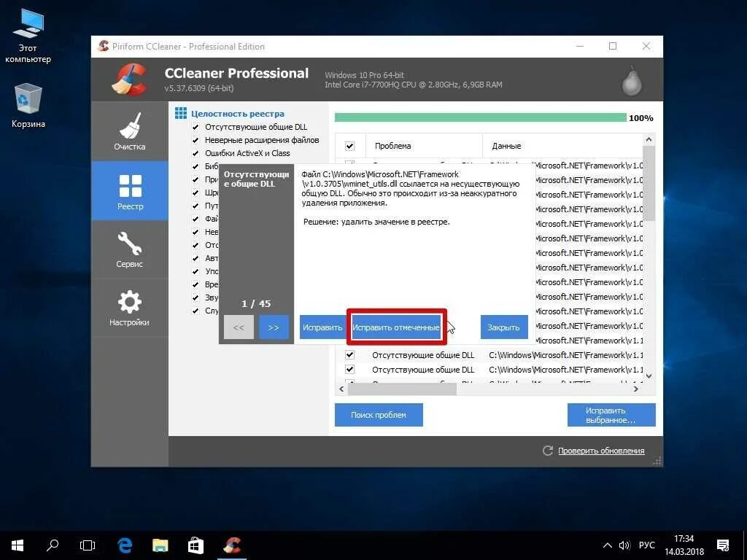Viewport: 747px width, 560px height.
Task: Toggle Отсутствующие общие DLL checkbox
Action: click(x=196, y=127)
